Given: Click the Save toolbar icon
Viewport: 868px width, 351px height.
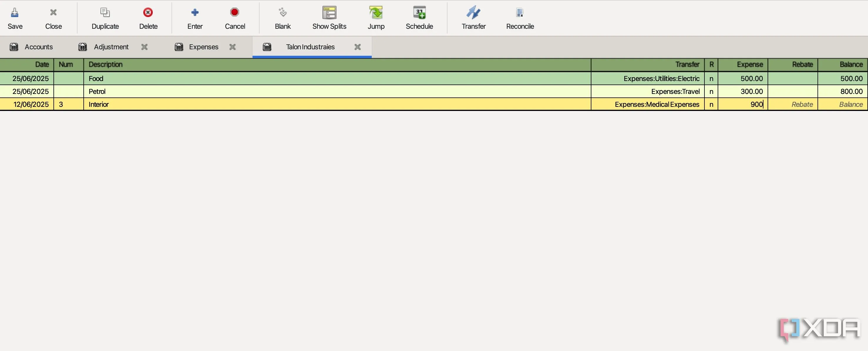Looking at the screenshot, I should pyautogui.click(x=15, y=13).
